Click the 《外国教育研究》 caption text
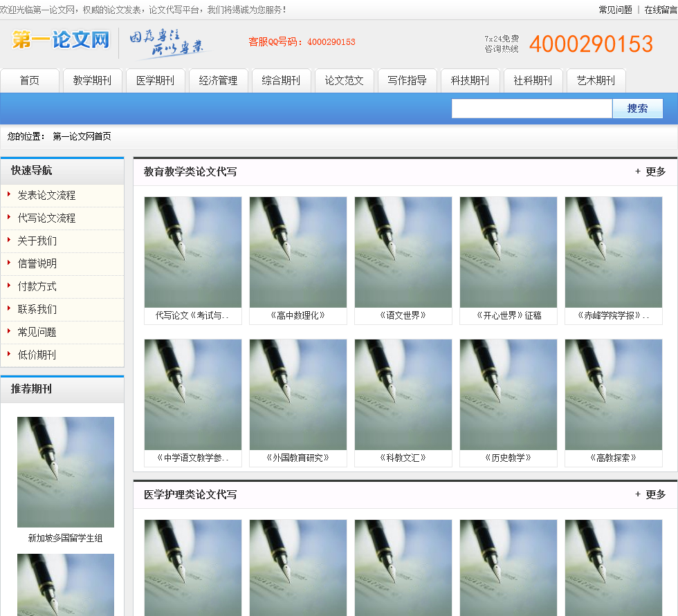 [x=298, y=458]
